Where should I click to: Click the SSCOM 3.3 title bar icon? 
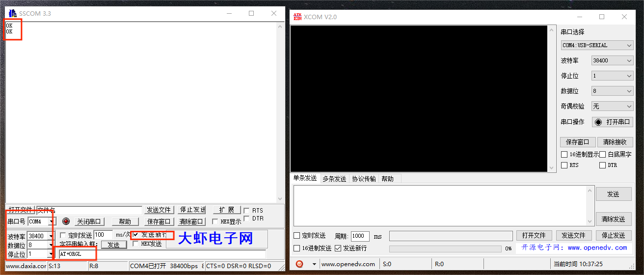13,13
